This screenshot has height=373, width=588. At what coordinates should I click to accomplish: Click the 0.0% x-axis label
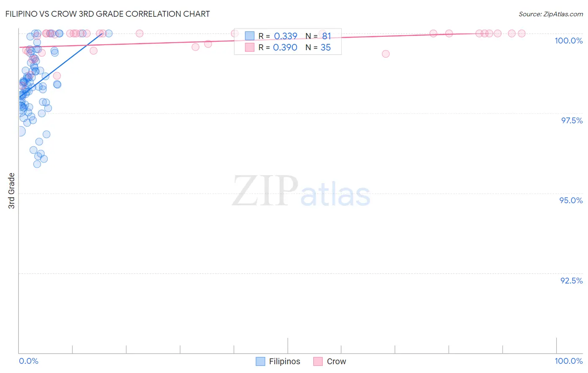pyautogui.click(x=28, y=361)
